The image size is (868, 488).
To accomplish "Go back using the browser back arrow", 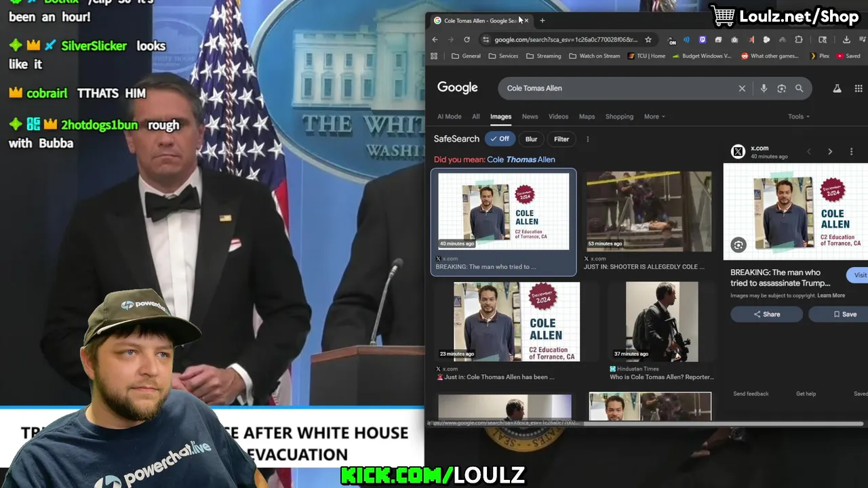I will pyautogui.click(x=435, y=39).
